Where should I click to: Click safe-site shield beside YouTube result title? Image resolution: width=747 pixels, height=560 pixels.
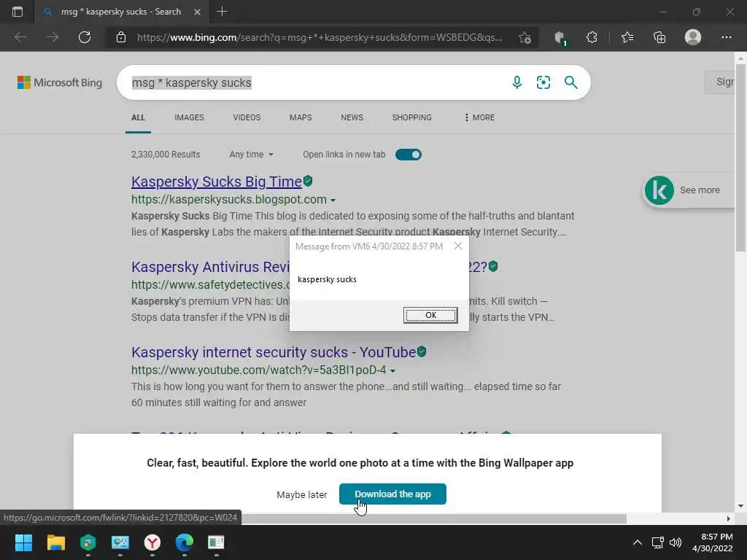[422, 351]
